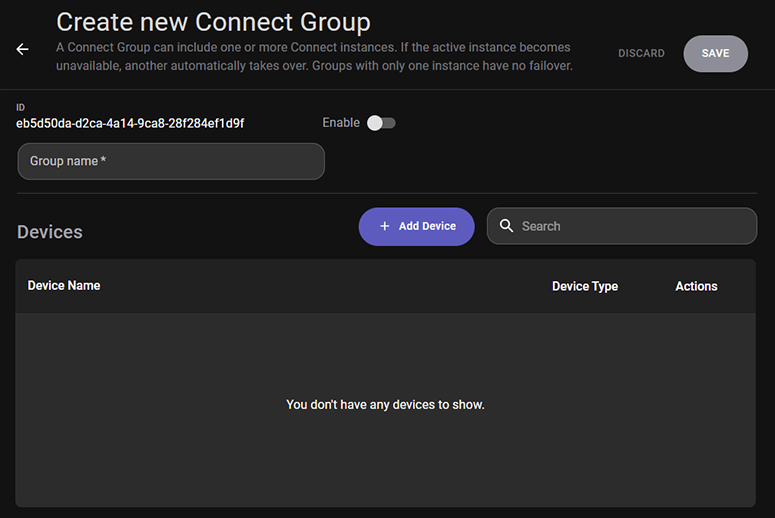The width and height of the screenshot is (775, 518).
Task: Save the new Connect Group
Action: 715,54
